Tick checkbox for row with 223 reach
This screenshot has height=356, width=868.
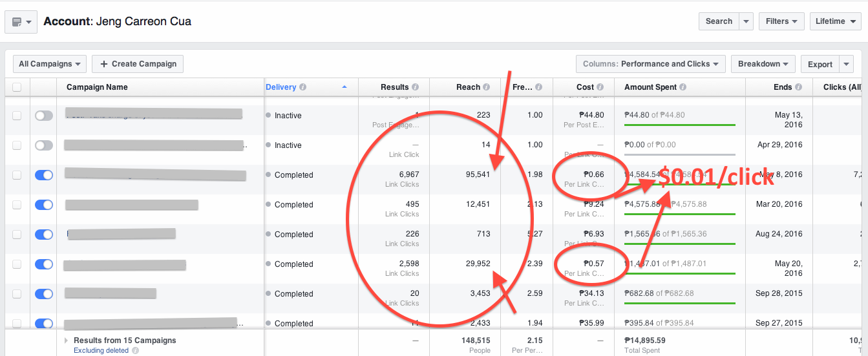click(17, 116)
